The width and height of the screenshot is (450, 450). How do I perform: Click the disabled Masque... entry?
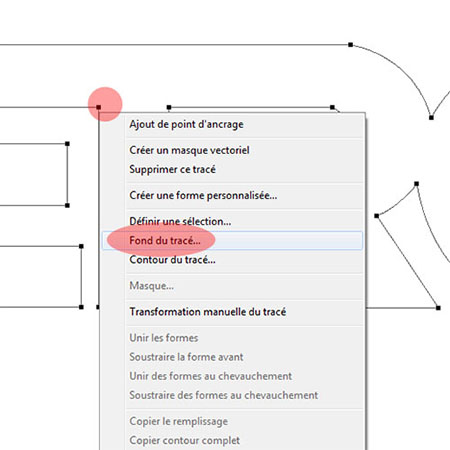pos(232,286)
